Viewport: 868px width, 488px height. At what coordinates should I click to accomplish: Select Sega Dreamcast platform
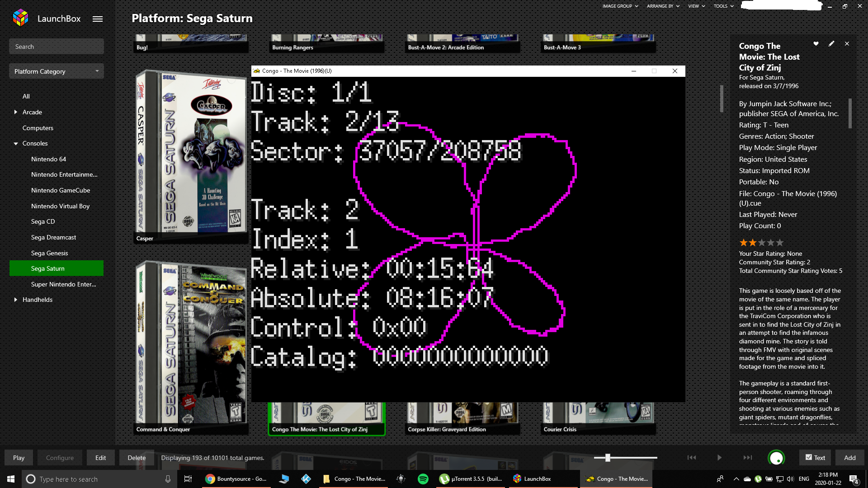[53, 237]
